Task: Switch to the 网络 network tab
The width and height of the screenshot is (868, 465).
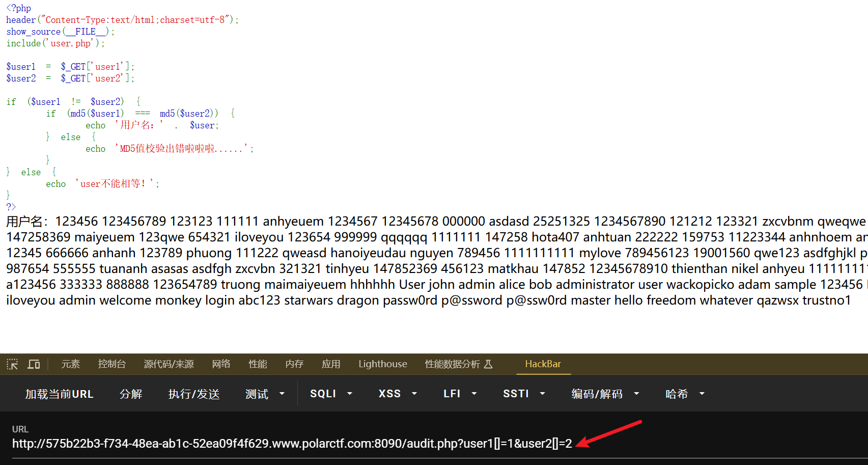Action: (221, 364)
